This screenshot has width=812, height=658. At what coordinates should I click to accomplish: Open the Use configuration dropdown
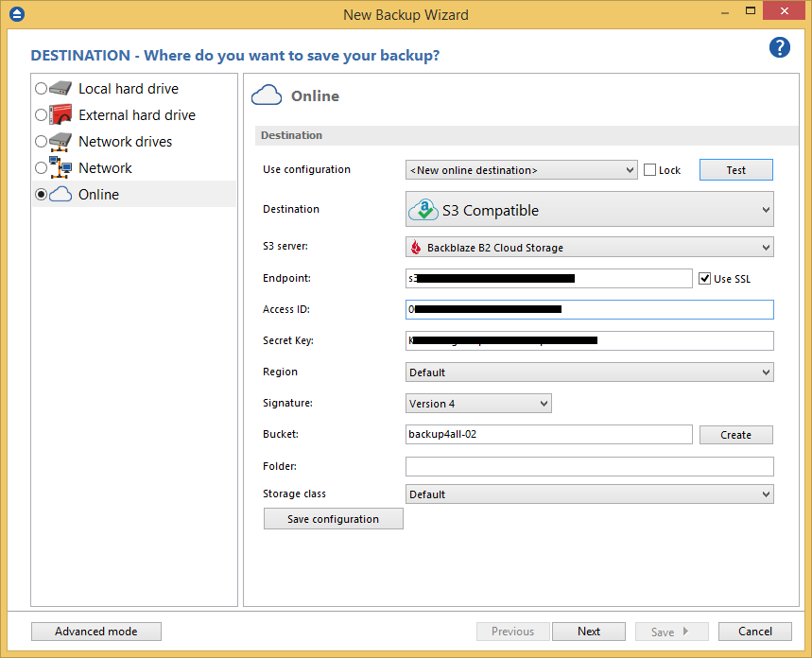pos(521,170)
